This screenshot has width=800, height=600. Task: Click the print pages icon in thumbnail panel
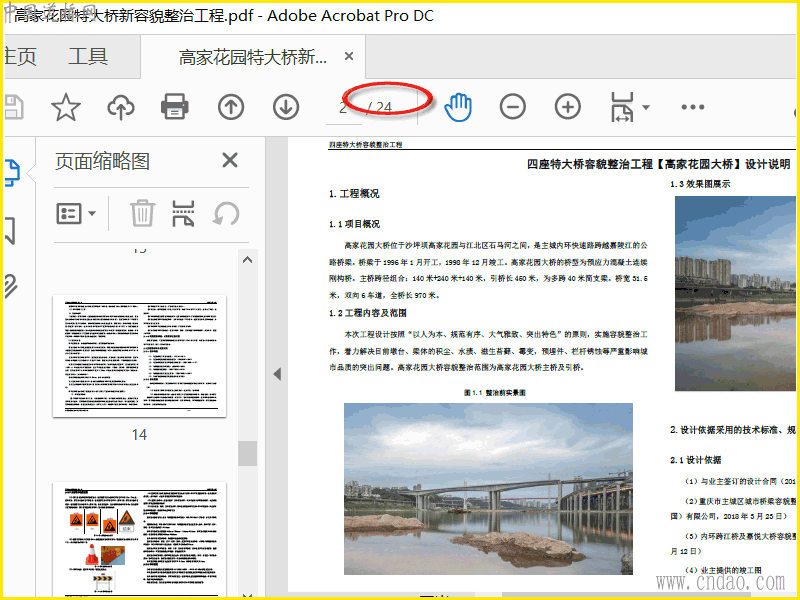point(183,213)
